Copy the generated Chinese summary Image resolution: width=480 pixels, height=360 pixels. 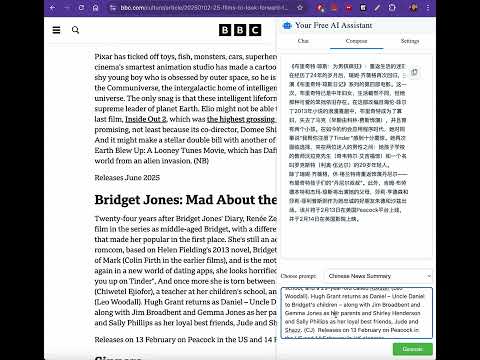(x=414, y=72)
